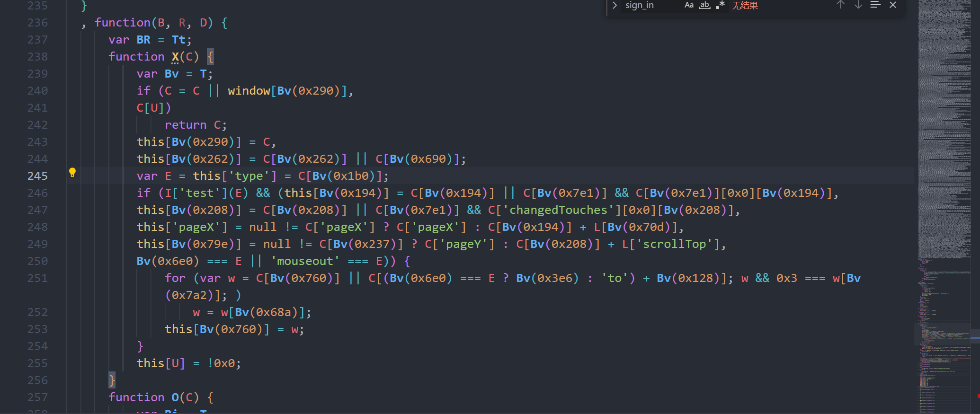Click '0x690' hex value on line 244
Image resolution: width=980 pixels, height=414 pixels.
(x=428, y=159)
